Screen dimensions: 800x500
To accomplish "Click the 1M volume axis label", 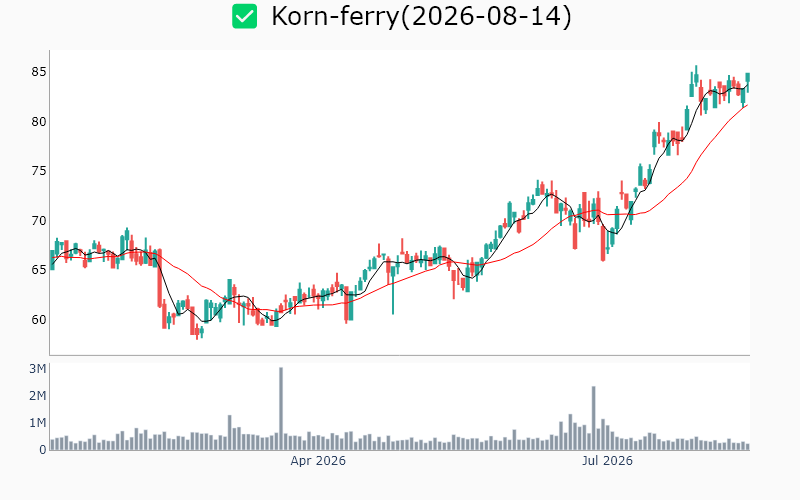I will pyautogui.click(x=38, y=423).
